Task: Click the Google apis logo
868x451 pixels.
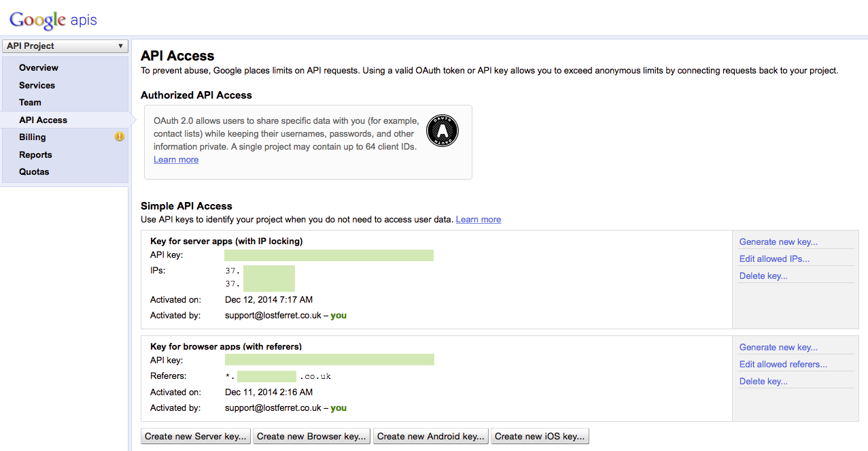Action: (53, 20)
